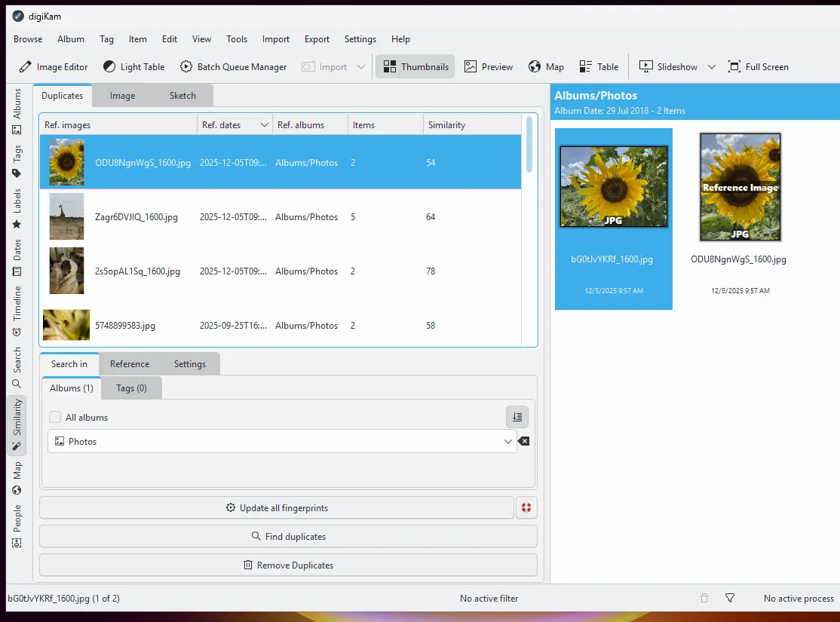The width and height of the screenshot is (840, 622).
Task: Expand the Photos album dropdown
Action: (508, 442)
